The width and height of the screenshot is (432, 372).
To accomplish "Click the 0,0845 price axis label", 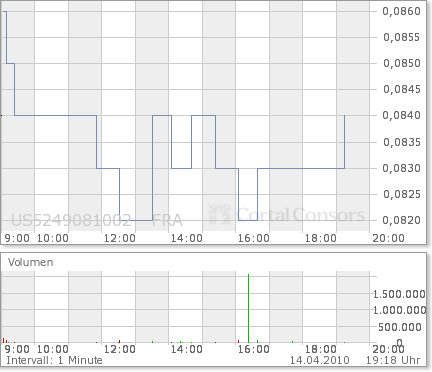I will click(x=402, y=89).
